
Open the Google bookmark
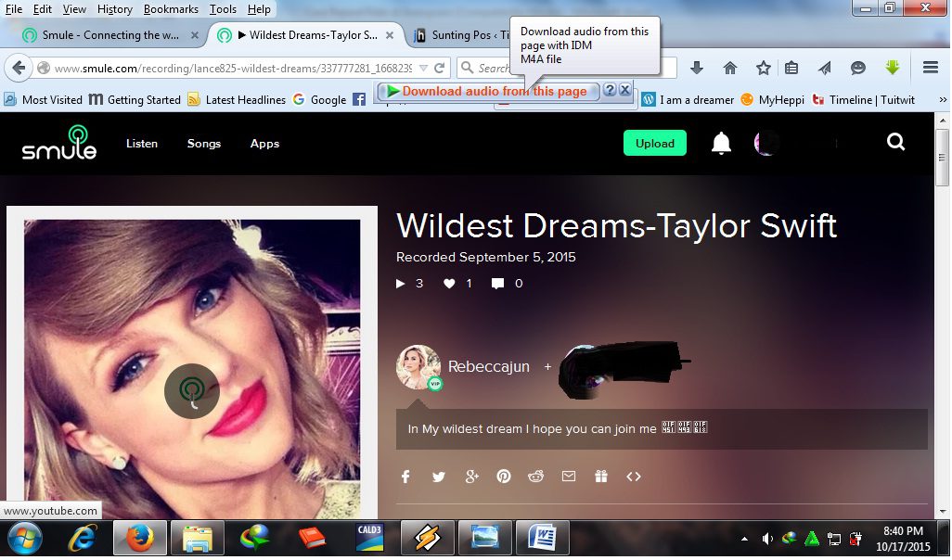319,99
